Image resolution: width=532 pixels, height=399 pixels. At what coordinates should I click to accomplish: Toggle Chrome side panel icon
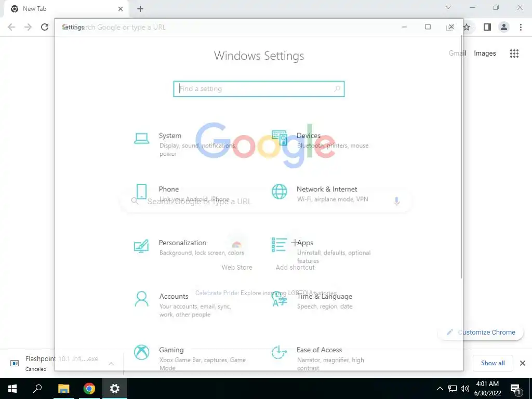coord(487,27)
